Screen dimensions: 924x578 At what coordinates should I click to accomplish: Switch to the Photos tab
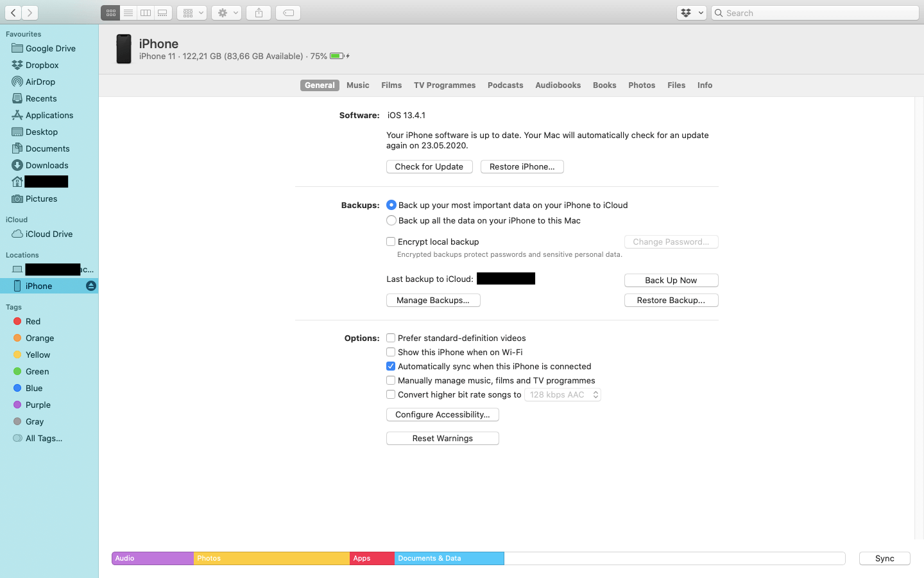(642, 85)
